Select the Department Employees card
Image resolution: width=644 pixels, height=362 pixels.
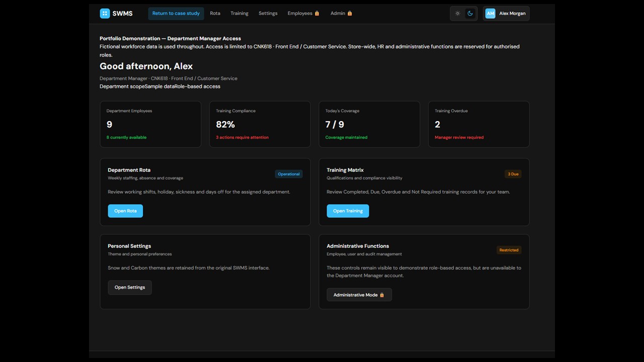(150, 124)
